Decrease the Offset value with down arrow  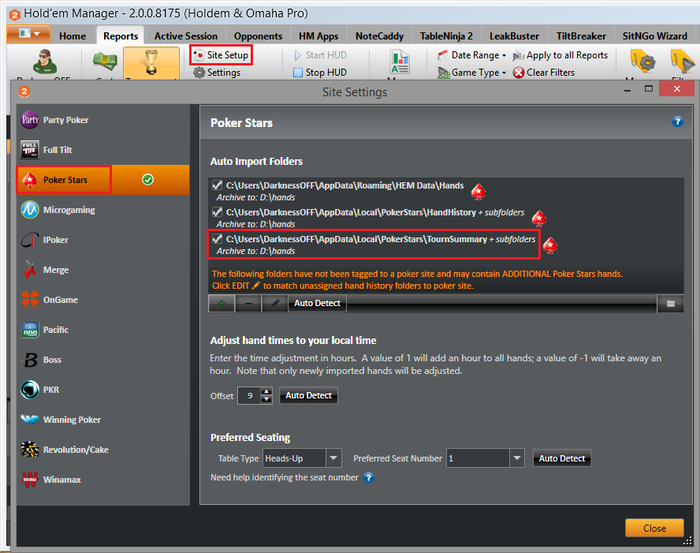(x=267, y=399)
